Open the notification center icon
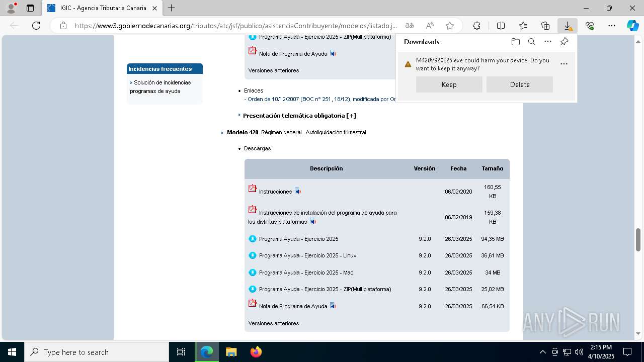 (x=627, y=352)
